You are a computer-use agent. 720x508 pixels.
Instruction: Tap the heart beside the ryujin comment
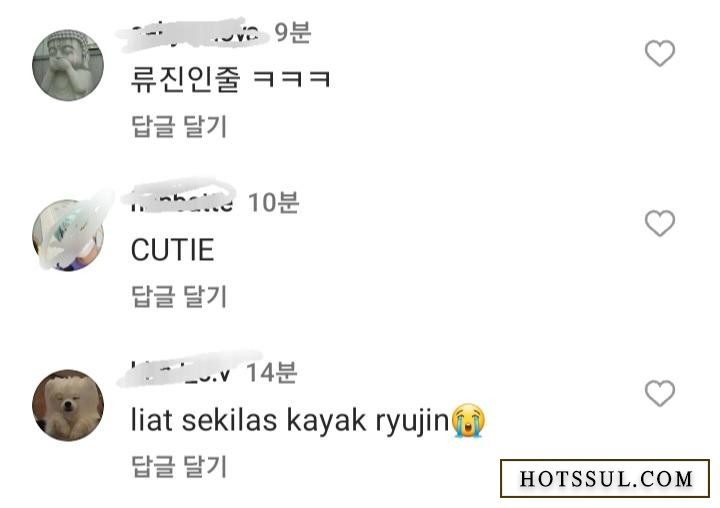coord(660,393)
